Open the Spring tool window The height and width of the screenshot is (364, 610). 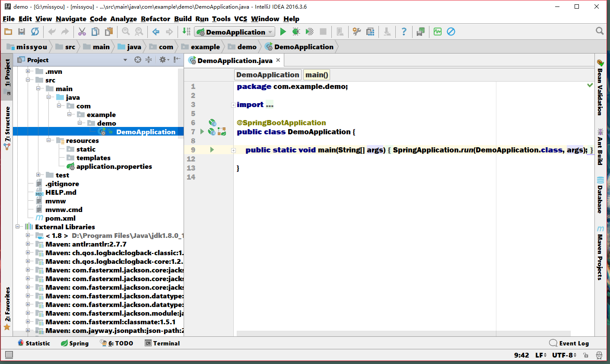point(75,343)
